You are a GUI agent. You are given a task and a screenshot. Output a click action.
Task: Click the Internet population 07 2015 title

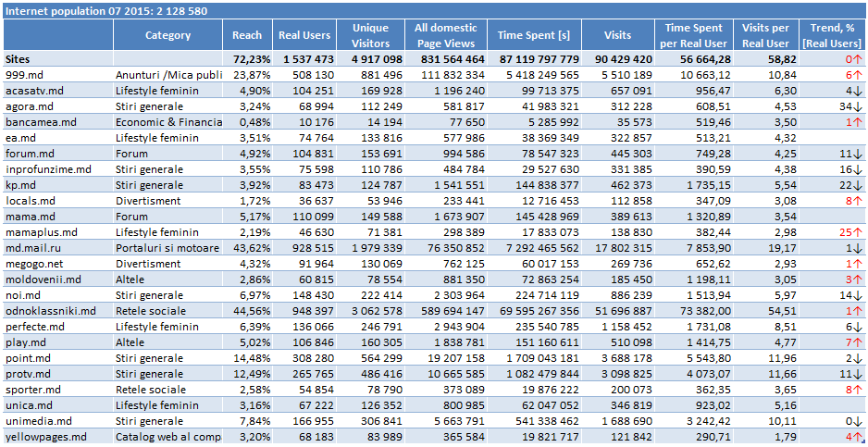(106, 11)
